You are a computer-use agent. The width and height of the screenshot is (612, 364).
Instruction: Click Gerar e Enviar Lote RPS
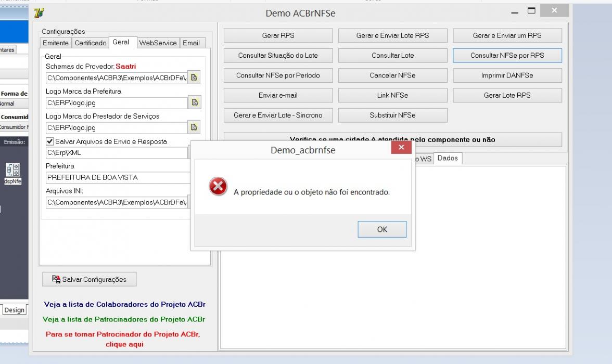[392, 35]
